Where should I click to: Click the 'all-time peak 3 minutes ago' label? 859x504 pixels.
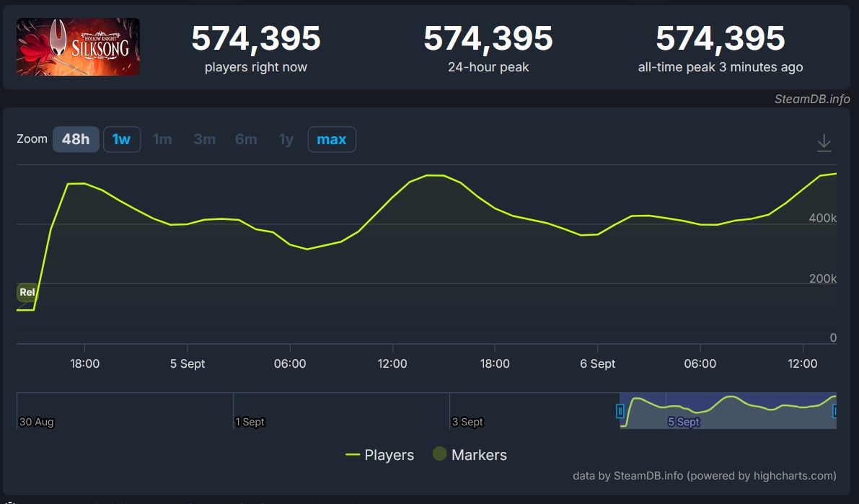(x=721, y=67)
